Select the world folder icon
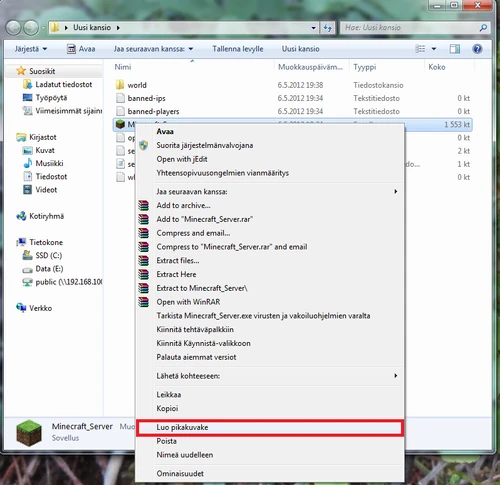Viewport: 500px width, 485px height. tap(120, 85)
